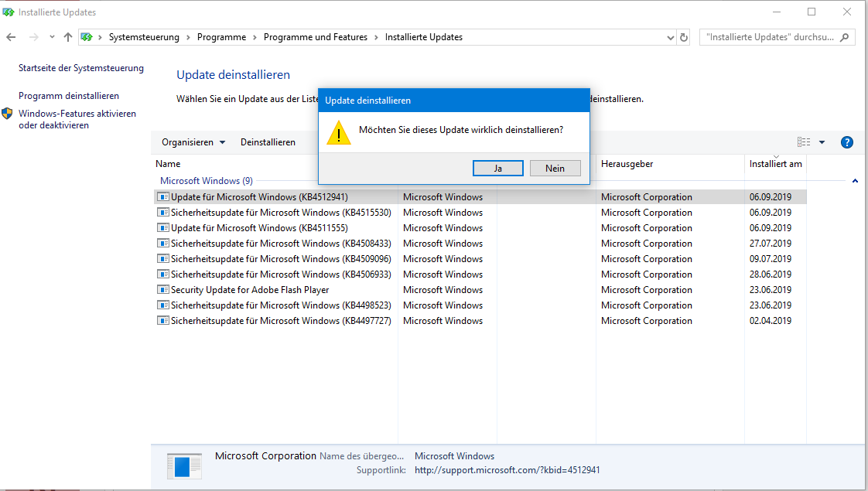868x491 pixels.
Task: Click the Update deinstallieren dialog title bar
Action: (454, 101)
